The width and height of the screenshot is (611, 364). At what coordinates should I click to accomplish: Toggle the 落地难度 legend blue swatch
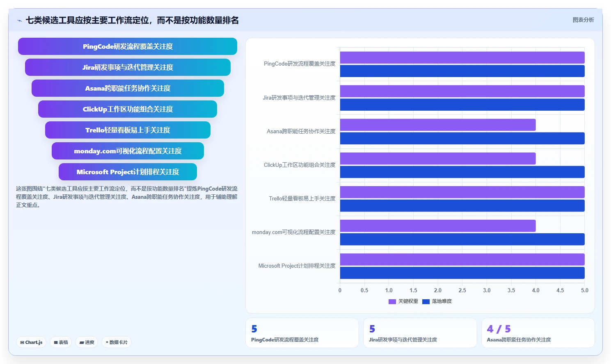426,301
